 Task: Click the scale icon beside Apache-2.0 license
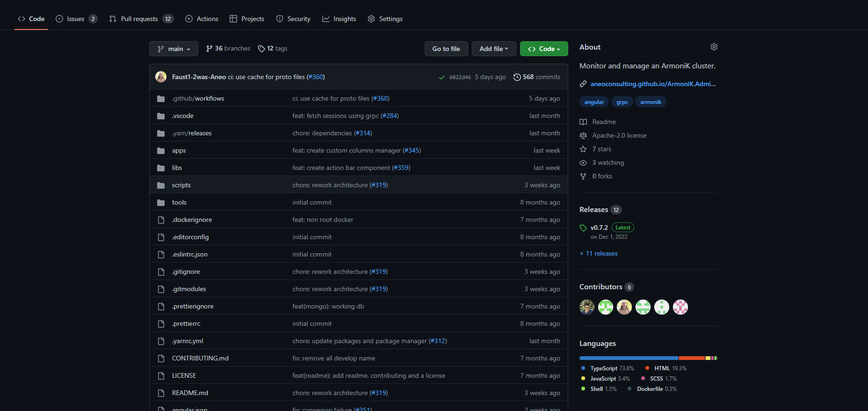583,135
